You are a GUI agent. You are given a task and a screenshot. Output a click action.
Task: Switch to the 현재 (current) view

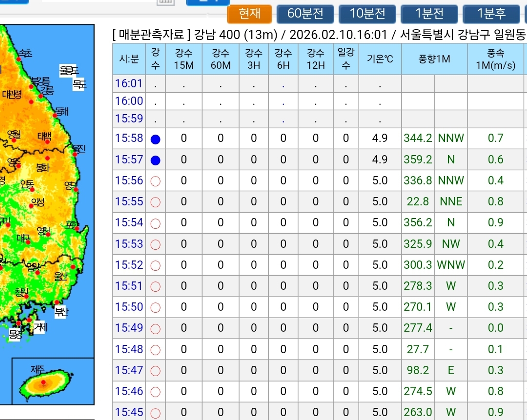[x=249, y=14]
